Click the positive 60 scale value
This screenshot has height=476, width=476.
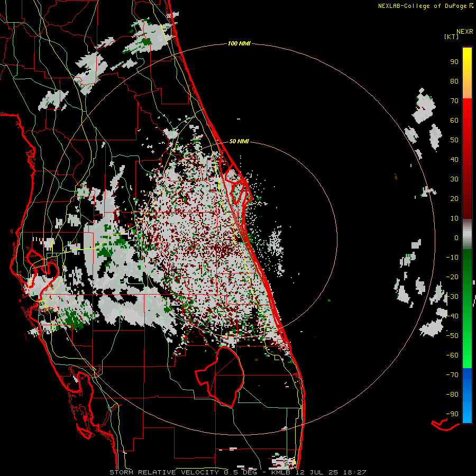[x=454, y=120]
